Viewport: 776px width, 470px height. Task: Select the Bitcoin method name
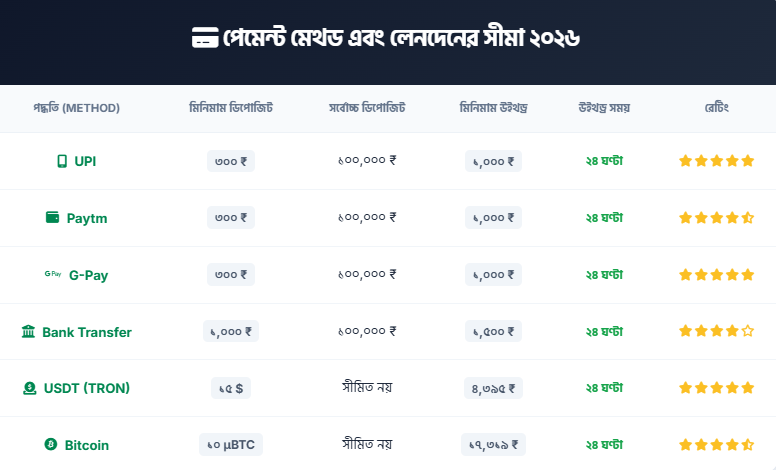tap(87, 445)
